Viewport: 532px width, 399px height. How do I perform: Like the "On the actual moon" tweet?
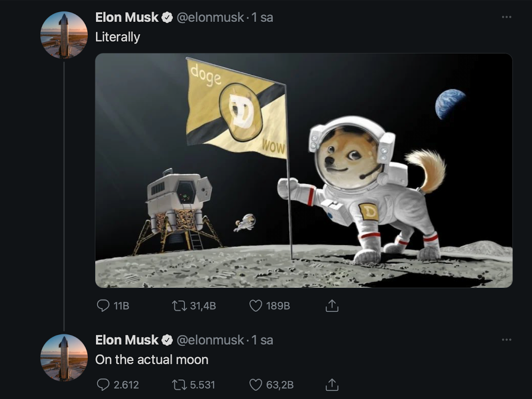click(255, 384)
